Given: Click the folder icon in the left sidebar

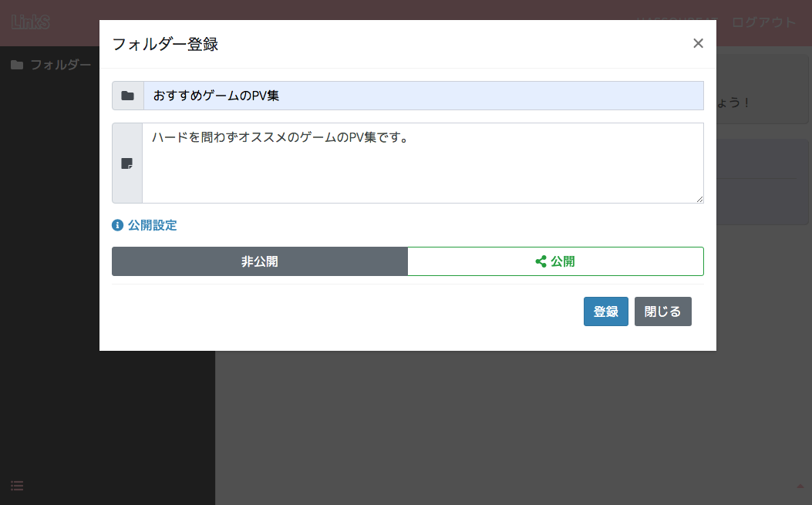Looking at the screenshot, I should [x=17, y=65].
